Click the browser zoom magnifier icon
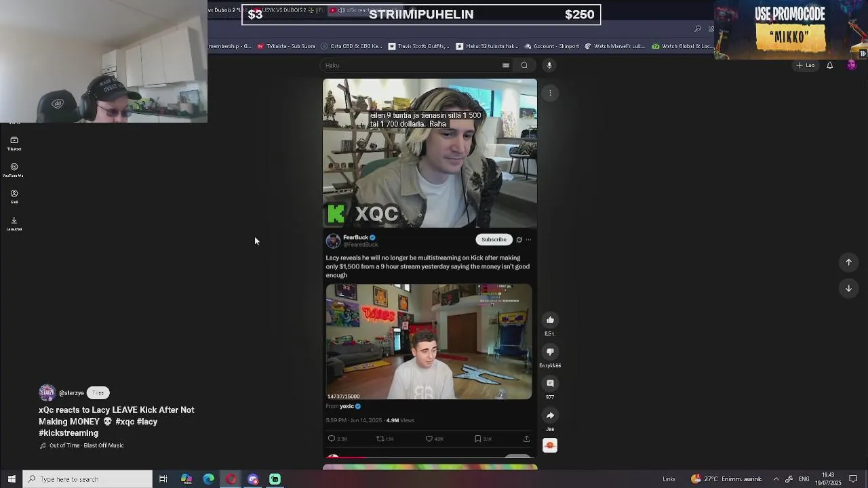868x488 pixels. (698, 28)
